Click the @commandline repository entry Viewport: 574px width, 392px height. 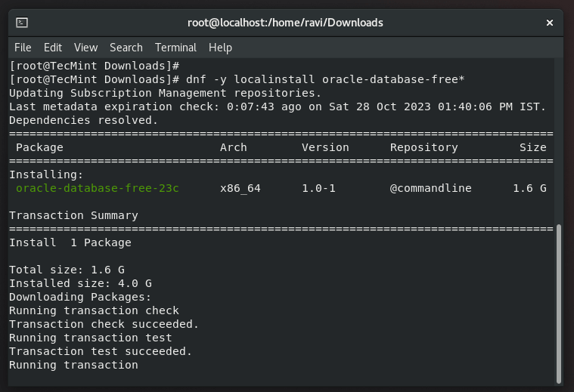pyautogui.click(x=430, y=188)
